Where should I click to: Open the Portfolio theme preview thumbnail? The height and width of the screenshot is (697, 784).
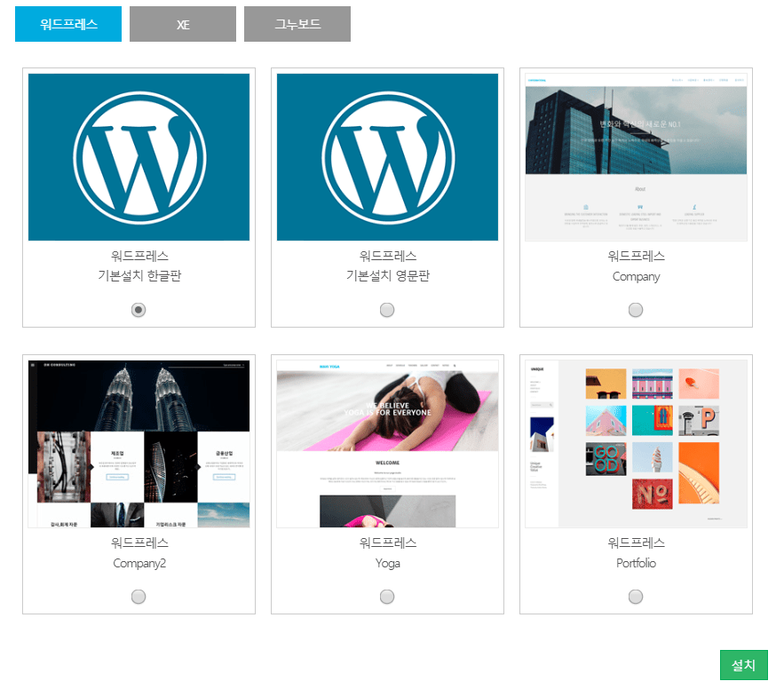coord(636,444)
